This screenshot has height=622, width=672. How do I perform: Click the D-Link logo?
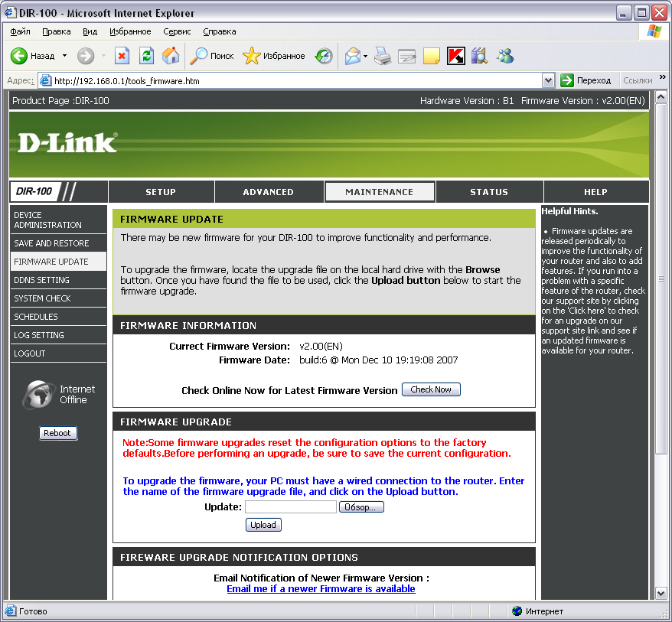67,142
